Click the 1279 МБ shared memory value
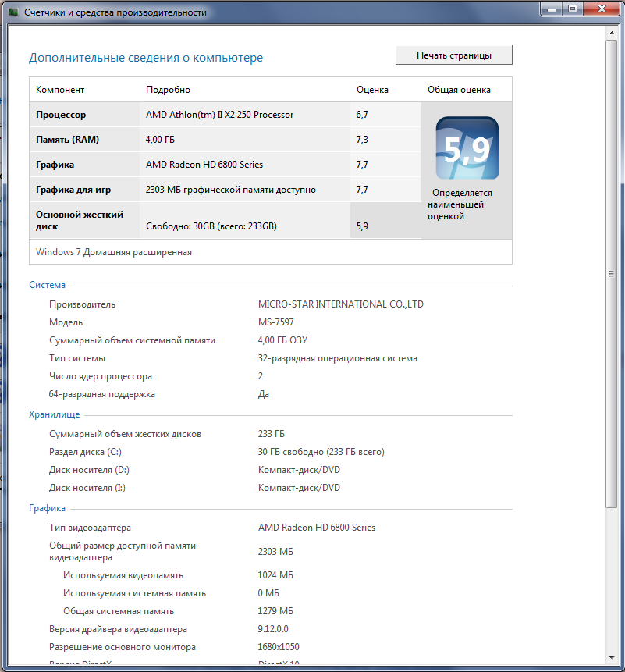This screenshot has width=625, height=672. 275,611
